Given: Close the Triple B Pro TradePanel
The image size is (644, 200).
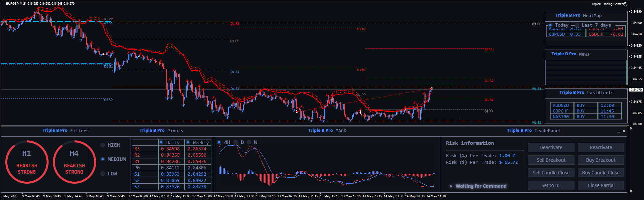Looking at the screenshot, I should [x=624, y=131].
